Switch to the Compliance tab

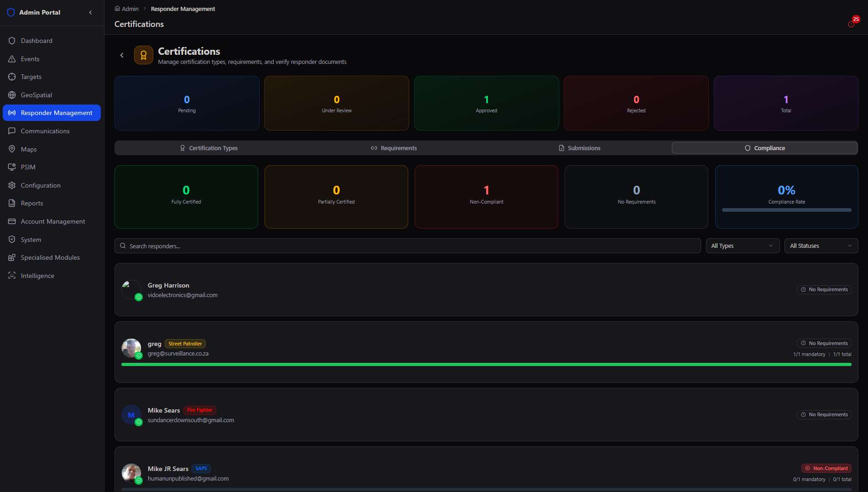click(764, 148)
